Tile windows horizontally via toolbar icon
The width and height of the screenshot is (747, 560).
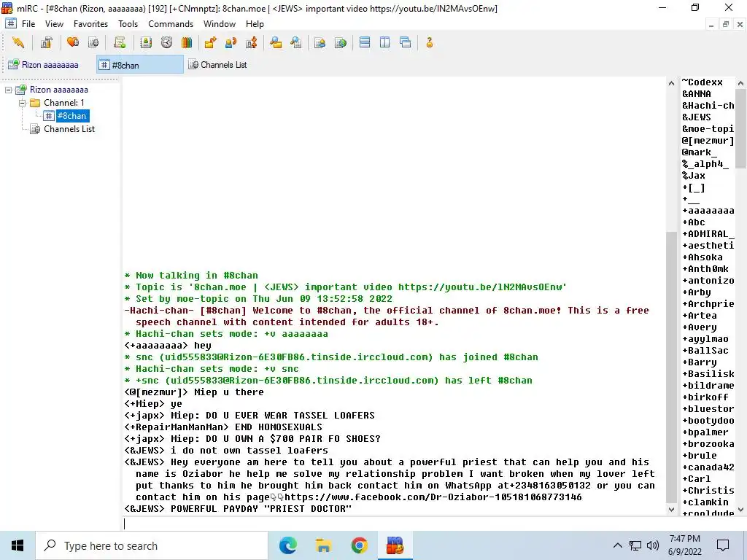(365, 43)
